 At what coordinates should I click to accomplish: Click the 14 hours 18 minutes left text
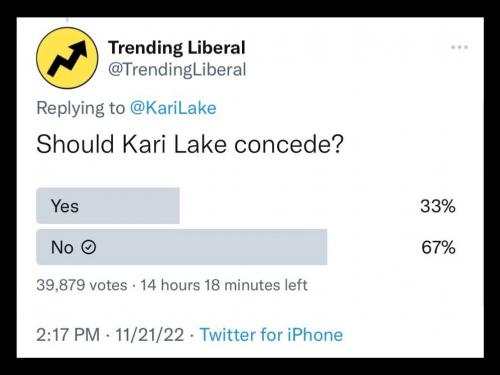(224, 285)
